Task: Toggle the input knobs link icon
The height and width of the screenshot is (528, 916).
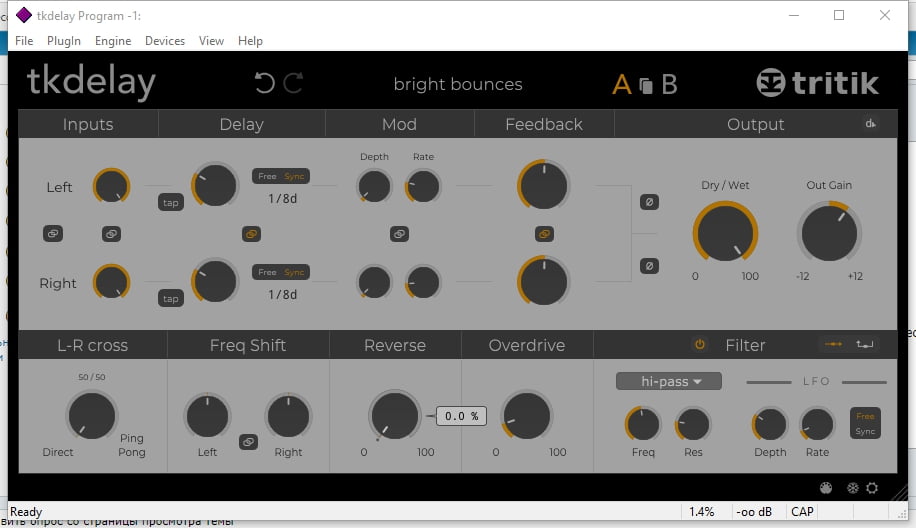Action: tap(111, 234)
